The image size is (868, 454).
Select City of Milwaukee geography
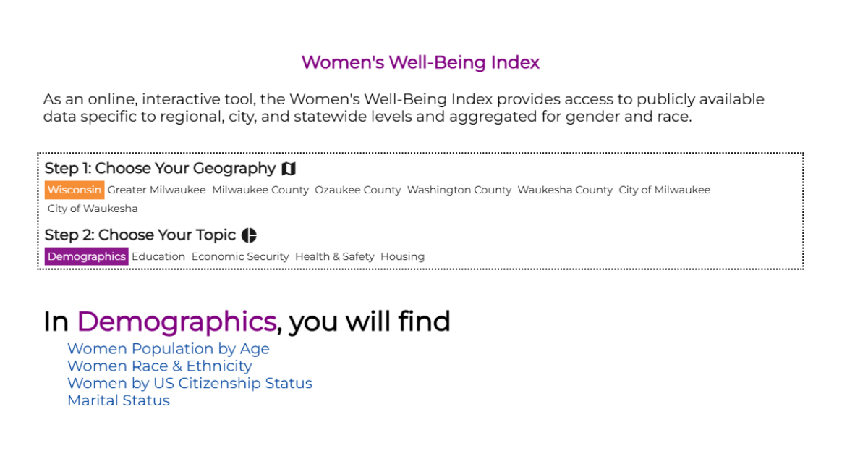point(664,190)
